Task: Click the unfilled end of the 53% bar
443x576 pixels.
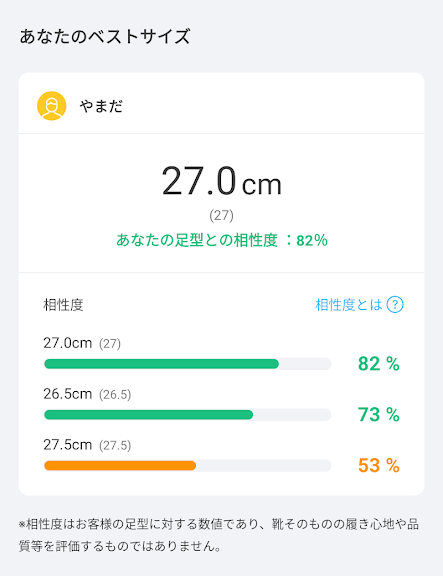Action: [263, 466]
